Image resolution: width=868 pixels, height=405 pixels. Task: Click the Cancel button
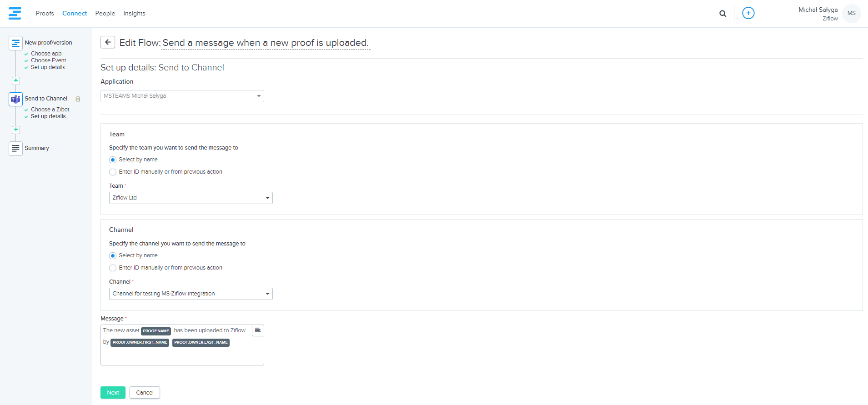(145, 393)
